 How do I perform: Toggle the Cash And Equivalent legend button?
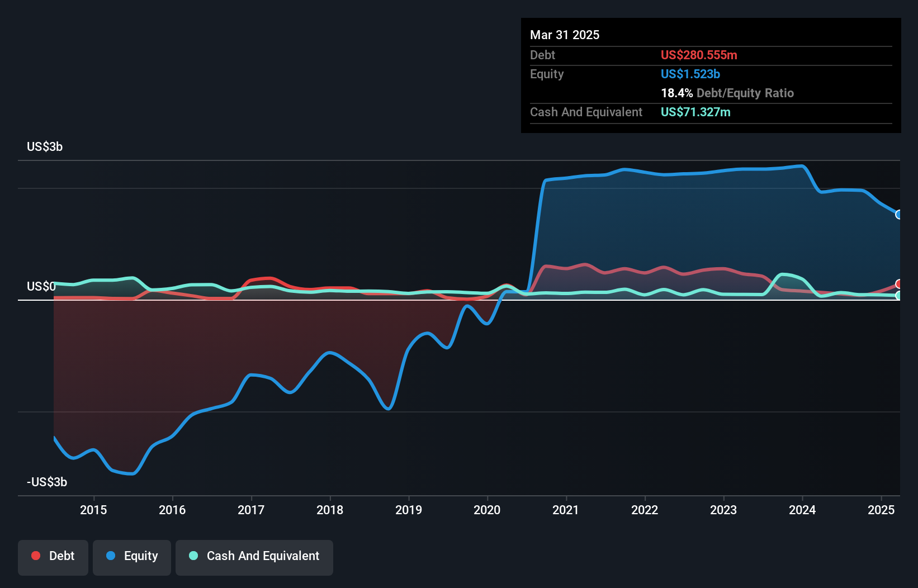(254, 557)
